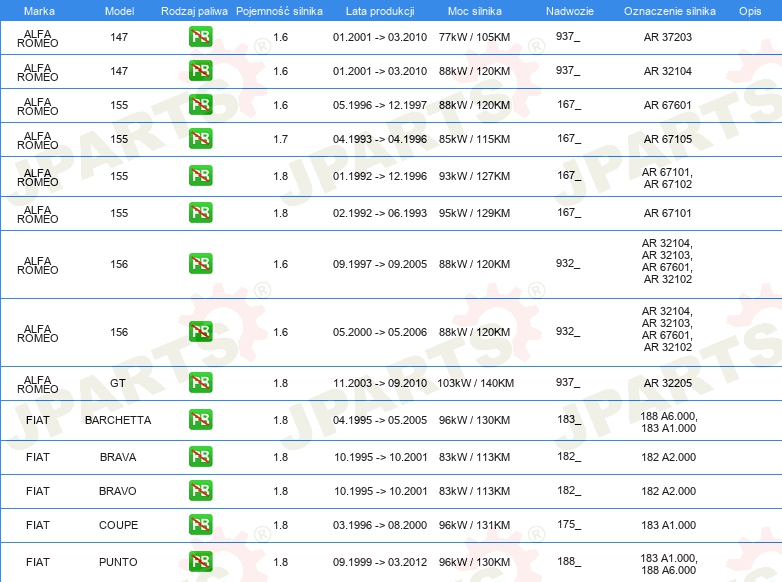Select the power value 95kW / 129KM
The width and height of the screenshot is (782, 582).
pyautogui.click(x=474, y=213)
